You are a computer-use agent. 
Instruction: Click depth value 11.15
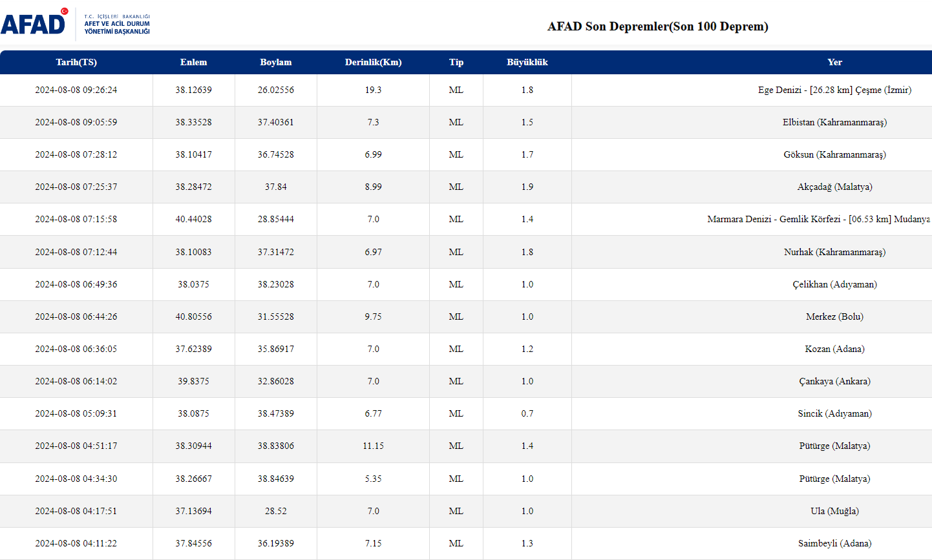coord(374,446)
